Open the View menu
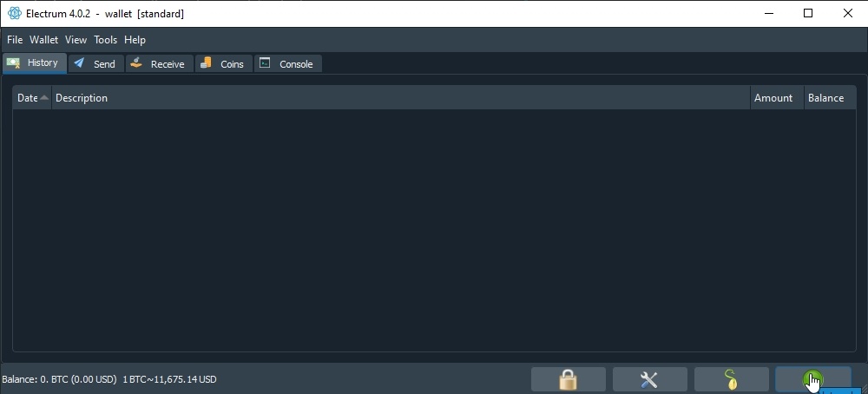This screenshot has height=394, width=868. (x=76, y=40)
